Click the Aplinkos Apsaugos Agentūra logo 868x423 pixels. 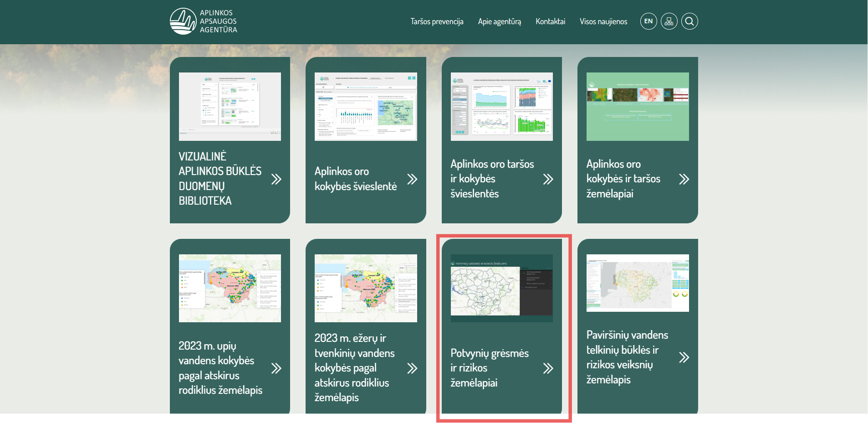(204, 21)
